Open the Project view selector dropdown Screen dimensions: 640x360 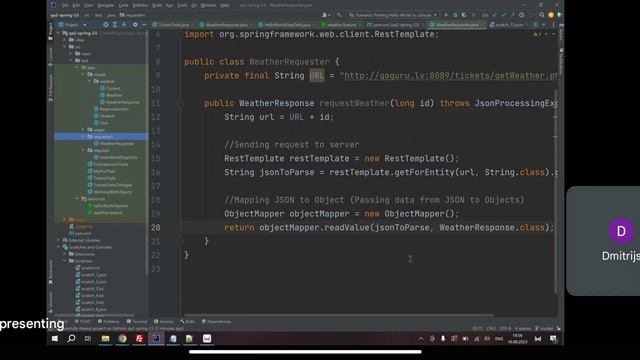click(73, 25)
